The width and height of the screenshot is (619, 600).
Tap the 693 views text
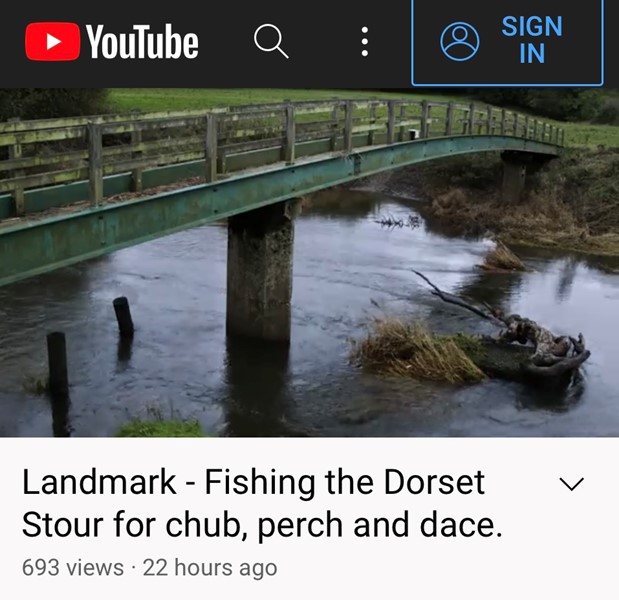point(73,568)
